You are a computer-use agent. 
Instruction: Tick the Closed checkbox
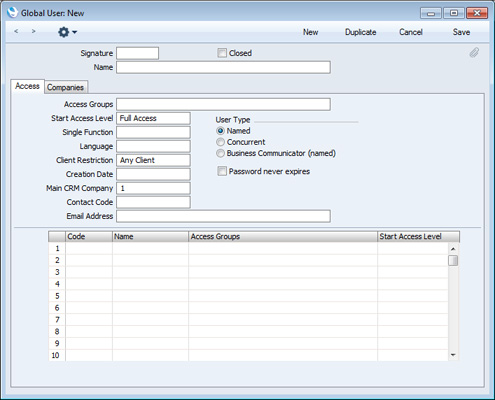pyautogui.click(x=222, y=53)
